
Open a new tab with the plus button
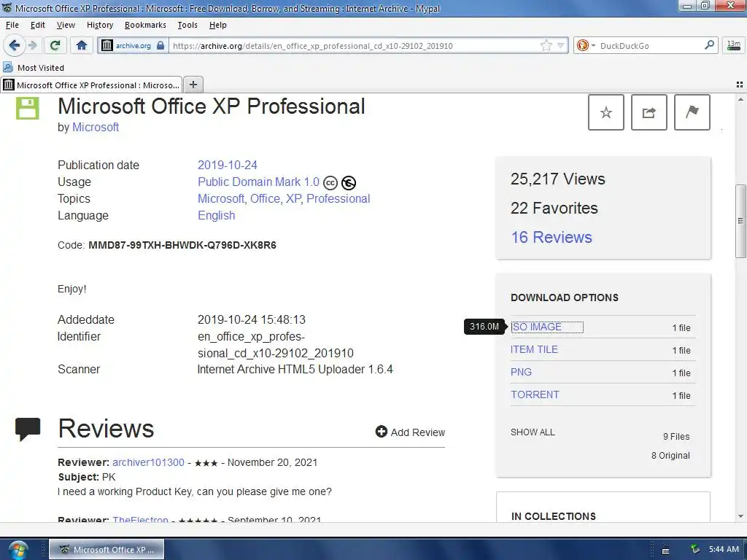tap(193, 85)
